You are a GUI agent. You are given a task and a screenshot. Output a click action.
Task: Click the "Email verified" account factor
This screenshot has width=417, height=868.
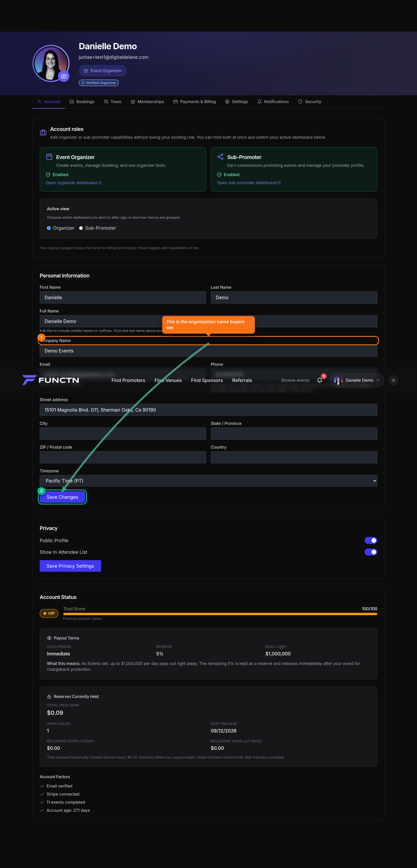pyautogui.click(x=59, y=786)
